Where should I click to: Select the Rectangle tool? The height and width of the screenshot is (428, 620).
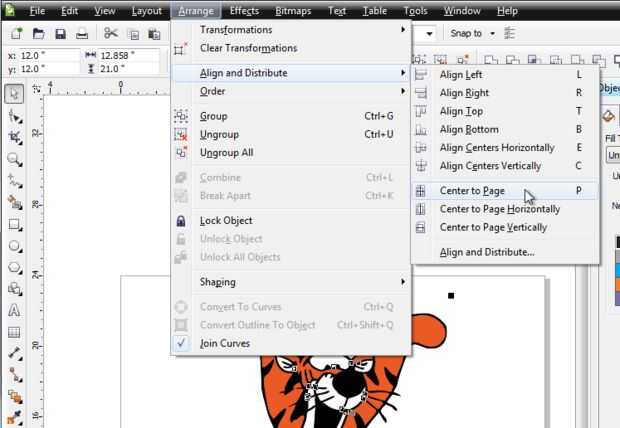point(15,225)
